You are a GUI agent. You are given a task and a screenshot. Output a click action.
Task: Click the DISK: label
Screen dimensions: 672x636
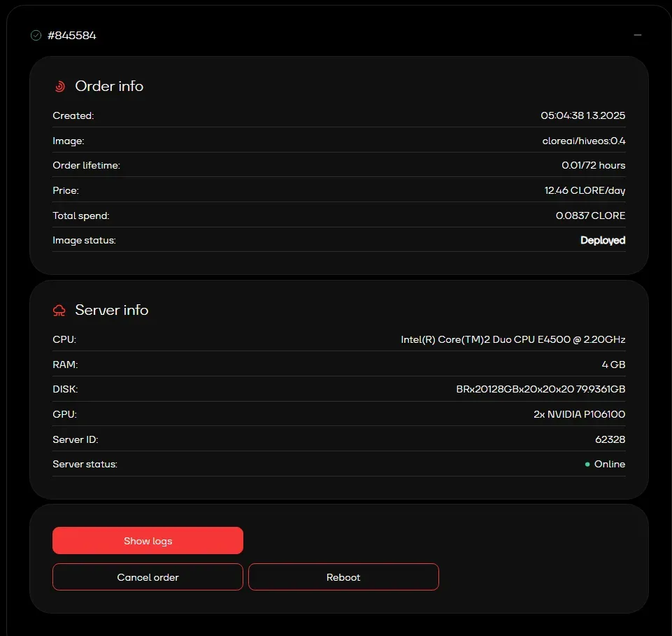(x=65, y=389)
